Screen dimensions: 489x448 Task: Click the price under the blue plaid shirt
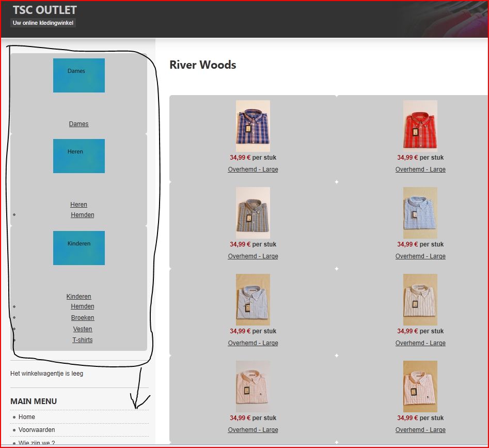click(x=253, y=158)
